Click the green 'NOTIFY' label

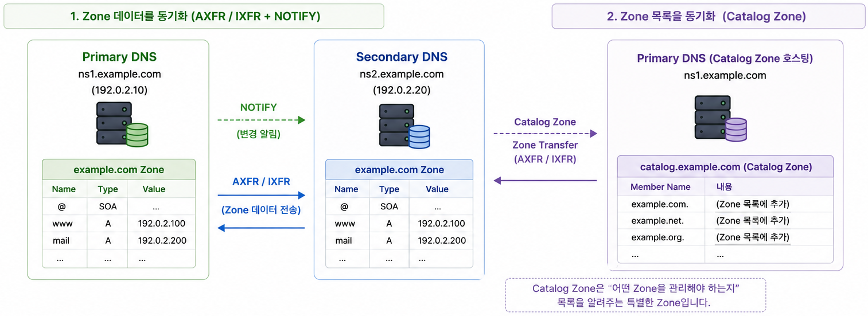click(258, 107)
